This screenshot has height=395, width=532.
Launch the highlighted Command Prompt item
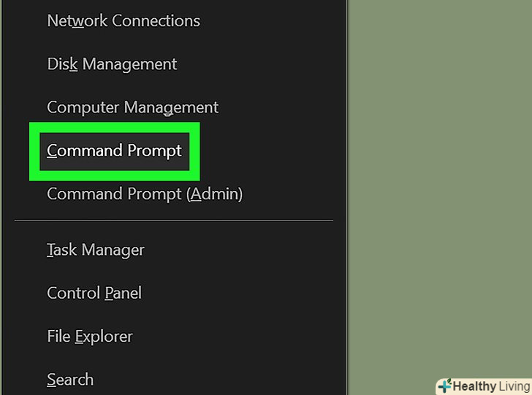point(114,150)
